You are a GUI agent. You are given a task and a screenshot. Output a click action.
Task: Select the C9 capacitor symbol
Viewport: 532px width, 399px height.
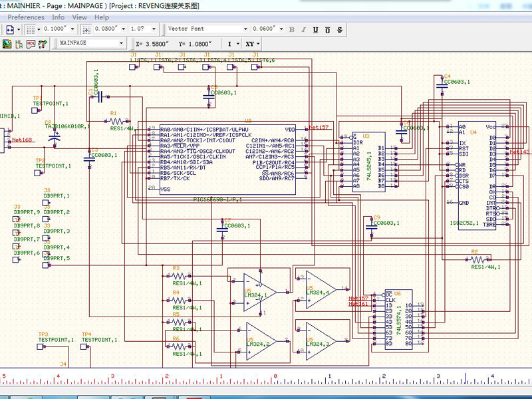click(x=372, y=227)
